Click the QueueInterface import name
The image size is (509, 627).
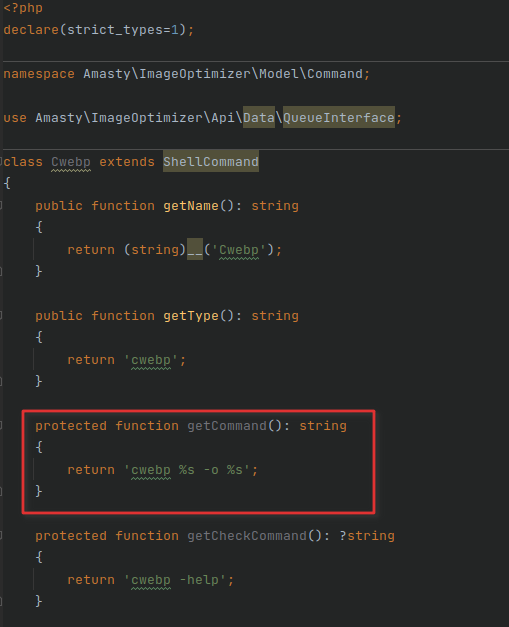(x=339, y=118)
